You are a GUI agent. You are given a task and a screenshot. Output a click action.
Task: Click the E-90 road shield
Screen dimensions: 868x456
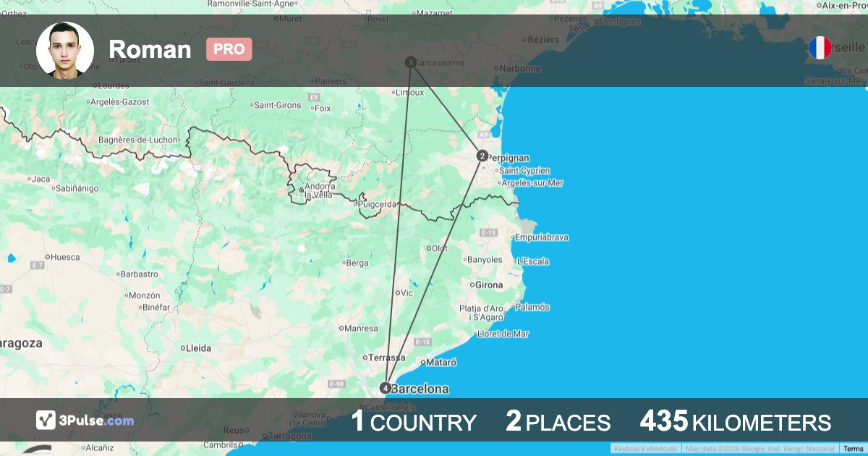tap(336, 384)
